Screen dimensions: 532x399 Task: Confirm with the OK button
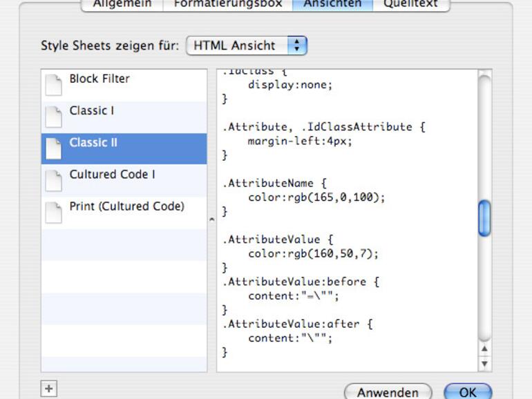coord(468,392)
